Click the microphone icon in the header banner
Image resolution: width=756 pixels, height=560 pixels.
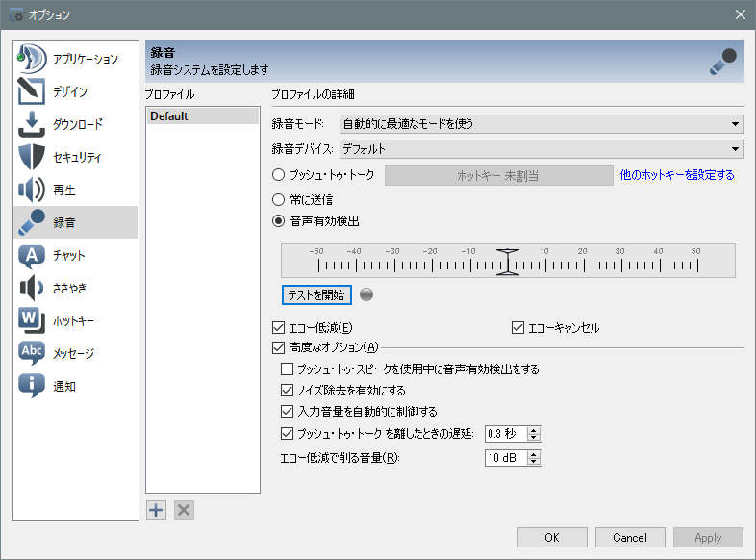[723, 62]
